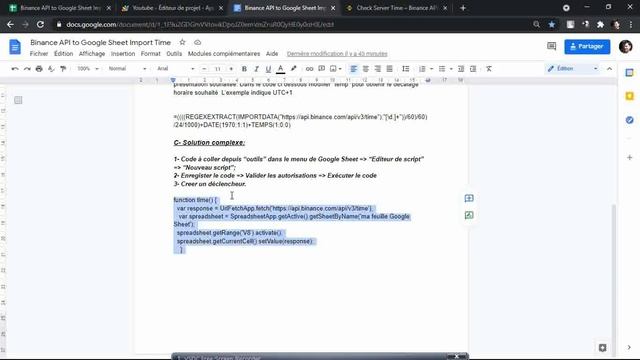640x360 pixels.
Task: Open the text color picker
Action: pyautogui.click(x=280, y=69)
